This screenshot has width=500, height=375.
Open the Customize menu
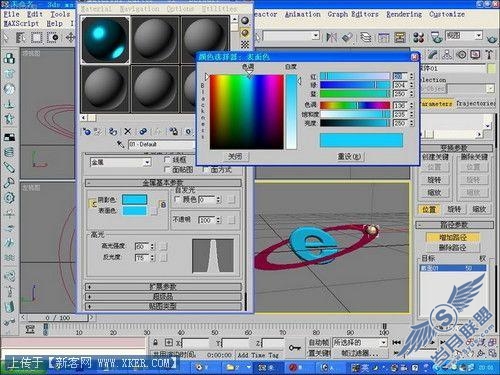(447, 14)
